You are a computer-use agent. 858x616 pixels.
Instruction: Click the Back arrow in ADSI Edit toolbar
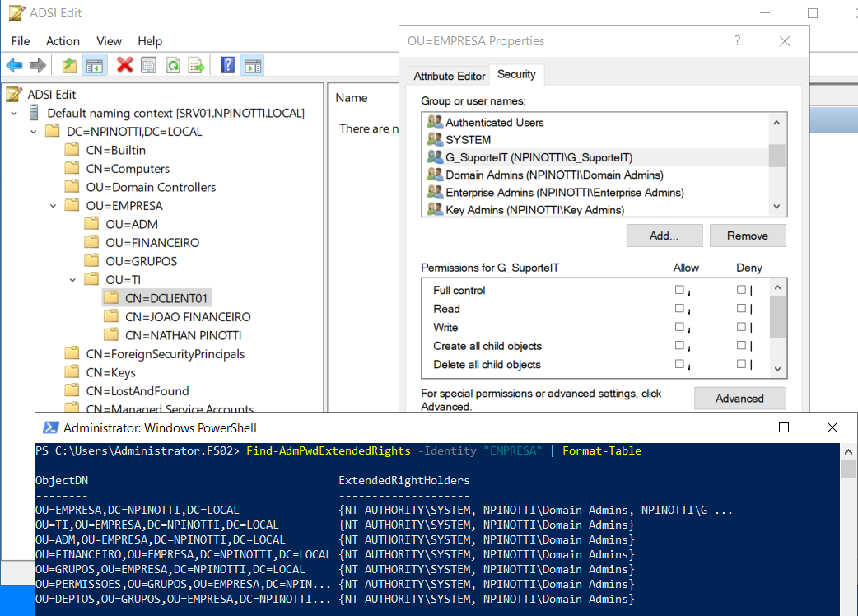tap(14, 66)
